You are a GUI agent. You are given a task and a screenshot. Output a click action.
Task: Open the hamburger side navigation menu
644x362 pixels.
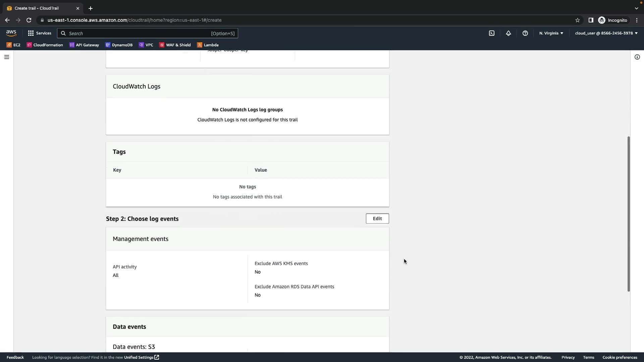[x=7, y=57]
